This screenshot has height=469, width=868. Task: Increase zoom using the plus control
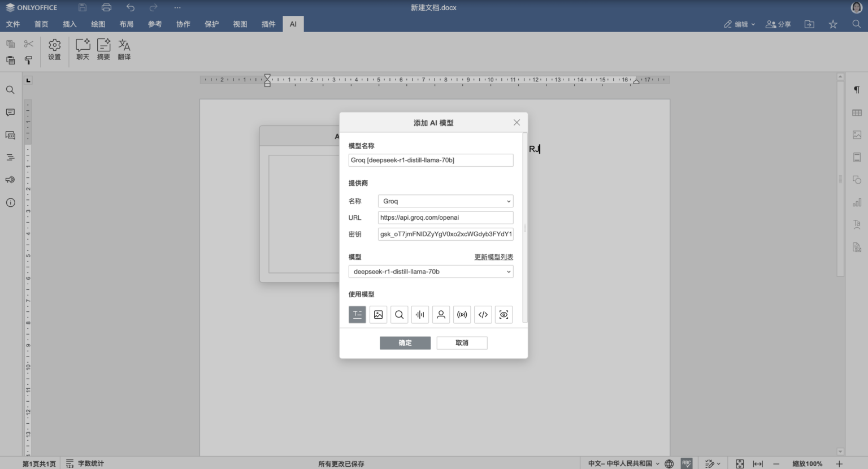tap(839, 463)
